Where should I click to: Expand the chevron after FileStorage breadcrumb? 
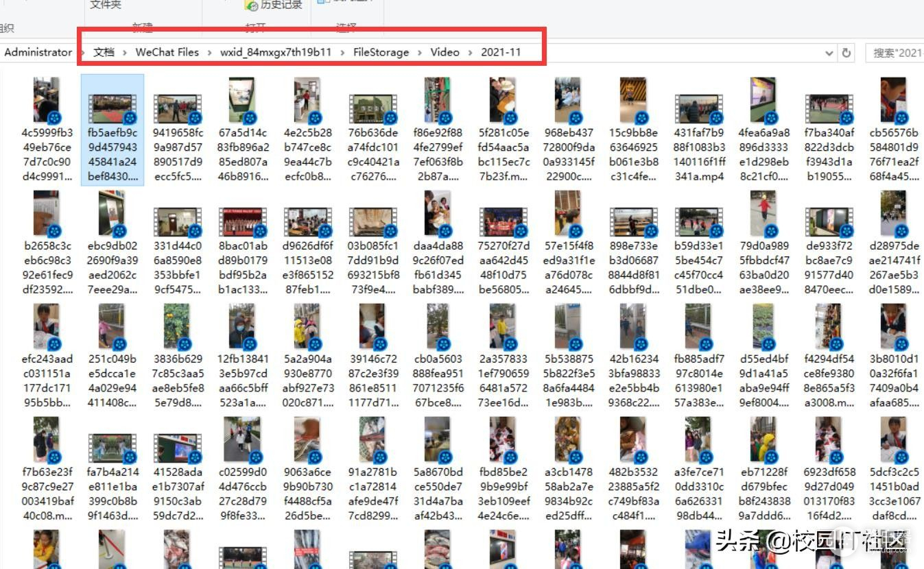click(x=420, y=52)
